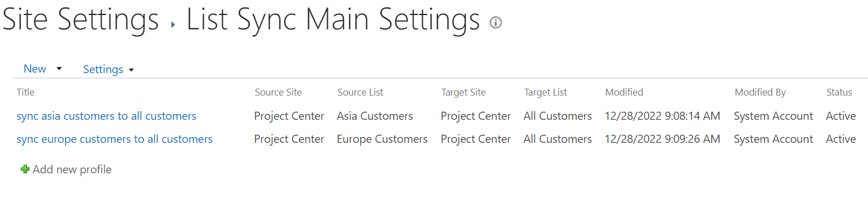Sort by the Target List column header
This screenshot has width=868, height=209.
pos(545,92)
